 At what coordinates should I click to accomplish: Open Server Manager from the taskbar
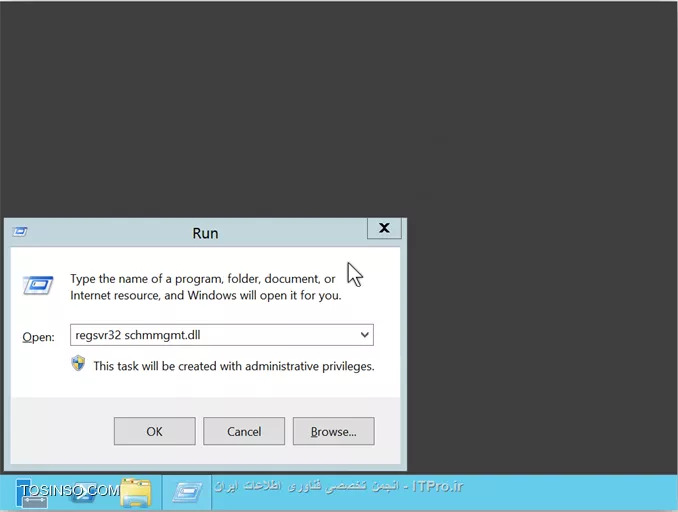coord(30,493)
